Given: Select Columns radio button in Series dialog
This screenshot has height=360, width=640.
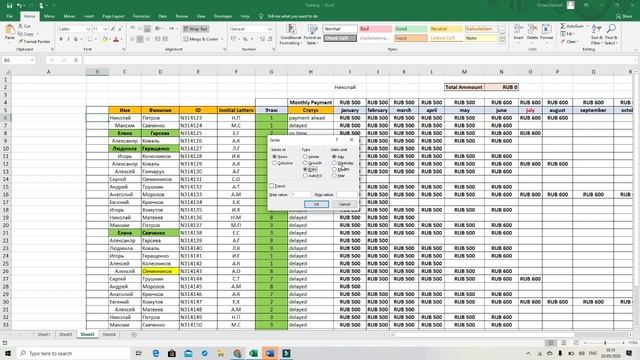Looking at the screenshot, I should 274,163.
